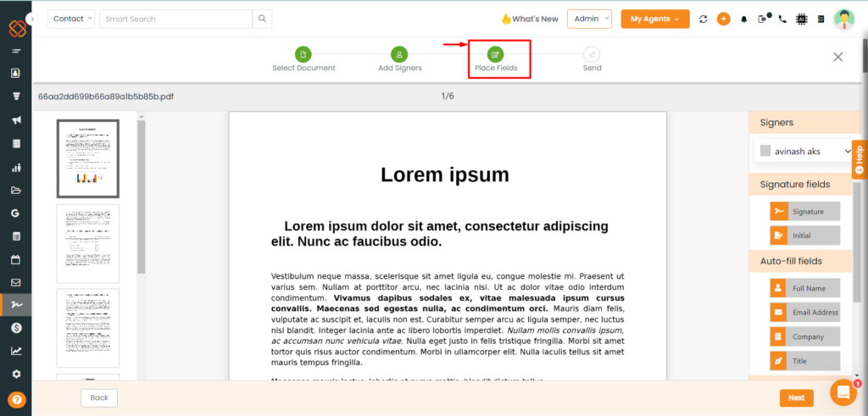
Task: Select the third page thumbnail
Action: (87, 328)
